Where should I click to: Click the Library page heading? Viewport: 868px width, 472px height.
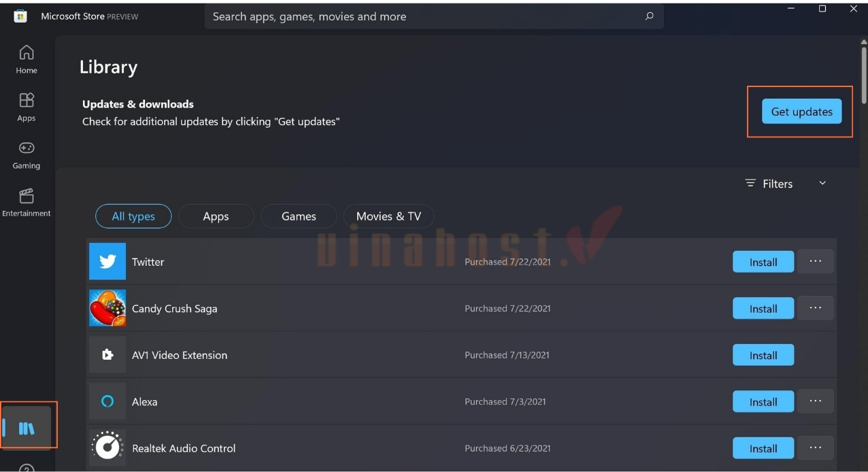tap(108, 67)
